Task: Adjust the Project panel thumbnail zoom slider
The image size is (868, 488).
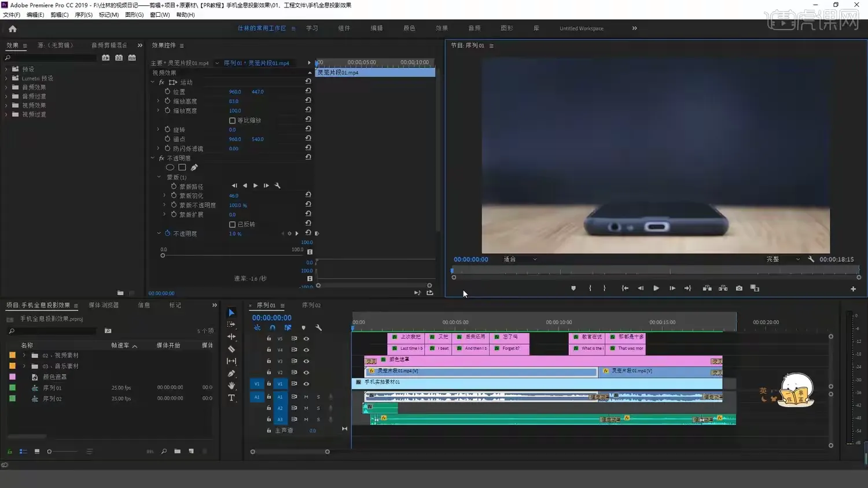Action: 49,452
